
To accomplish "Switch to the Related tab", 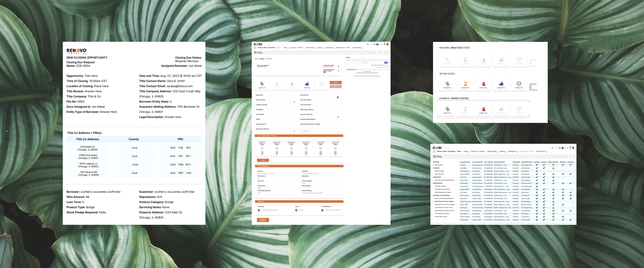I will (x=257, y=59).
